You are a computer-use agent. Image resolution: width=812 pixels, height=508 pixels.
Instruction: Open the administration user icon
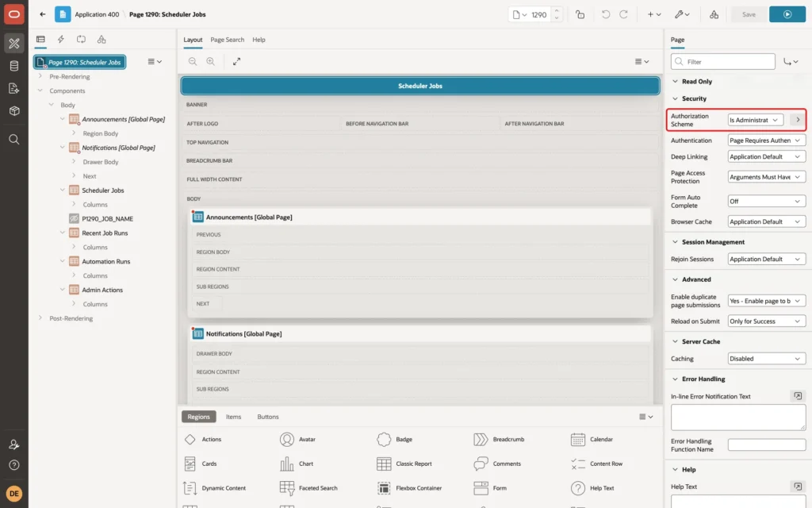pos(14,444)
